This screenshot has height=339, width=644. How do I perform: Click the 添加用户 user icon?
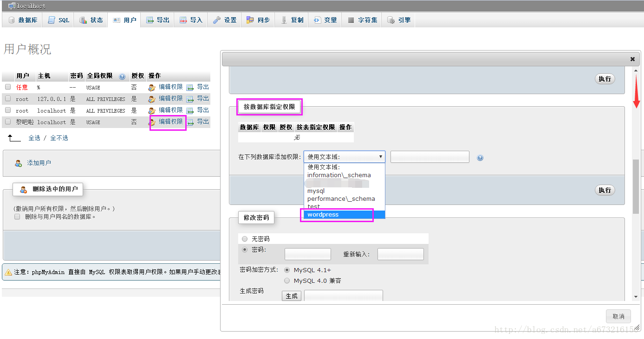(x=19, y=163)
